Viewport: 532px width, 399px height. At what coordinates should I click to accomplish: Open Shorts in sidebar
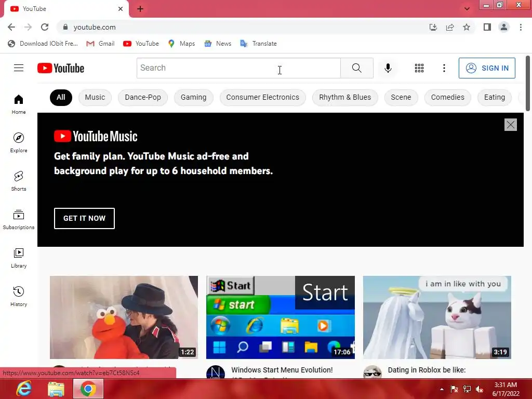coord(19,181)
